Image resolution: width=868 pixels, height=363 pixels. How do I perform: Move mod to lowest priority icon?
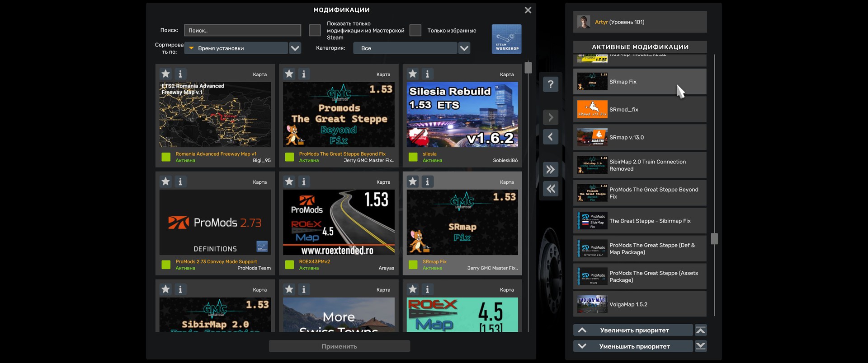pyautogui.click(x=701, y=346)
